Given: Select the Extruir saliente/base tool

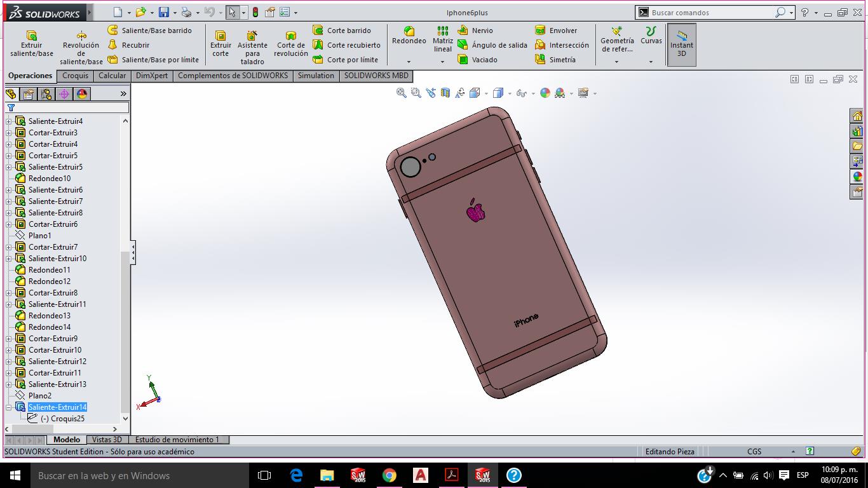Looking at the screenshot, I should pos(32,44).
